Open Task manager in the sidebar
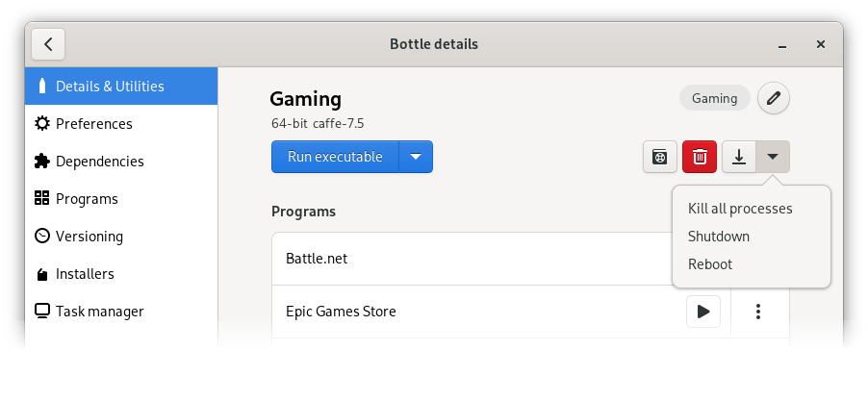Image resolution: width=868 pixels, height=400 pixels. (x=99, y=312)
